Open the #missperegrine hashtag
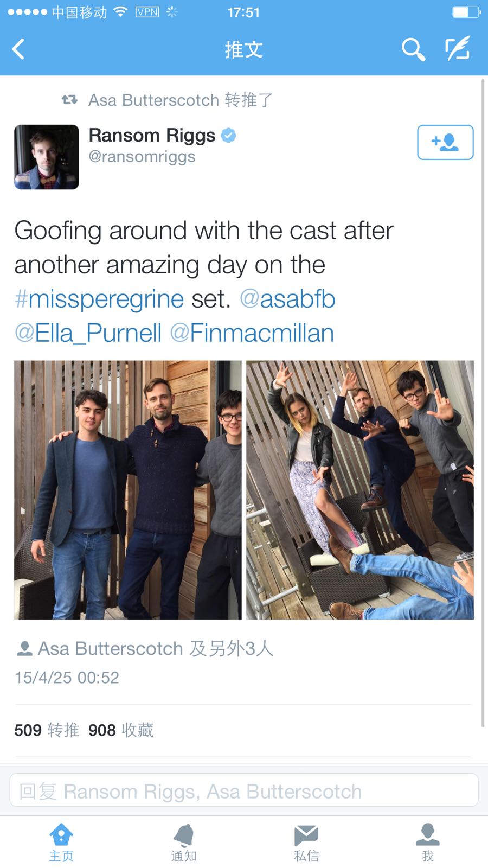488x868 pixels. [99, 299]
